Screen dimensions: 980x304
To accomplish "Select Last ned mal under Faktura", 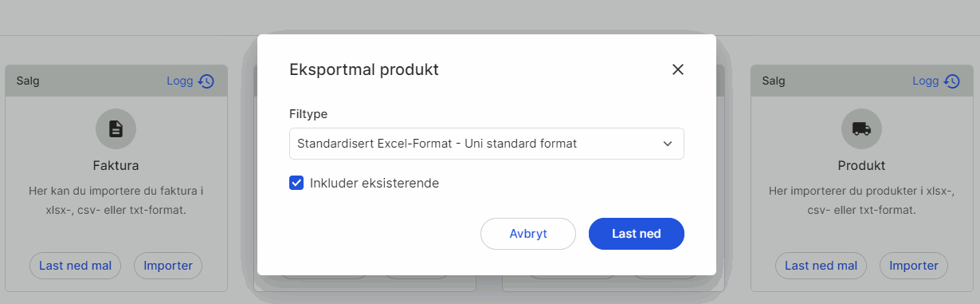I will [75, 266].
